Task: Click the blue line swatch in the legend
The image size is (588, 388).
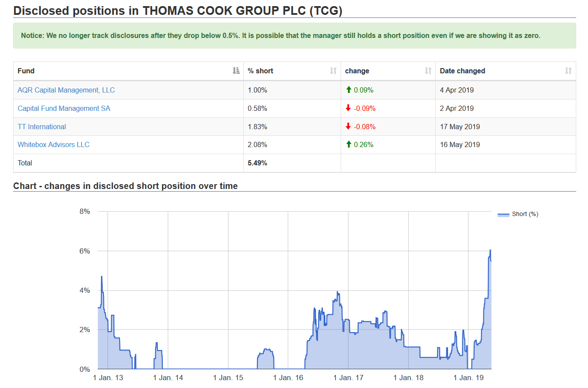Action: click(x=504, y=214)
